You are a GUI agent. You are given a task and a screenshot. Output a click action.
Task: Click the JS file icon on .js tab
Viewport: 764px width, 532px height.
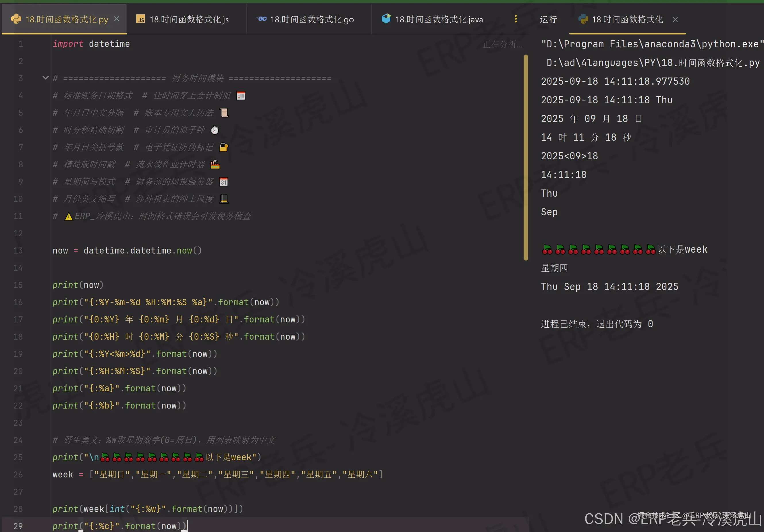pyautogui.click(x=140, y=19)
